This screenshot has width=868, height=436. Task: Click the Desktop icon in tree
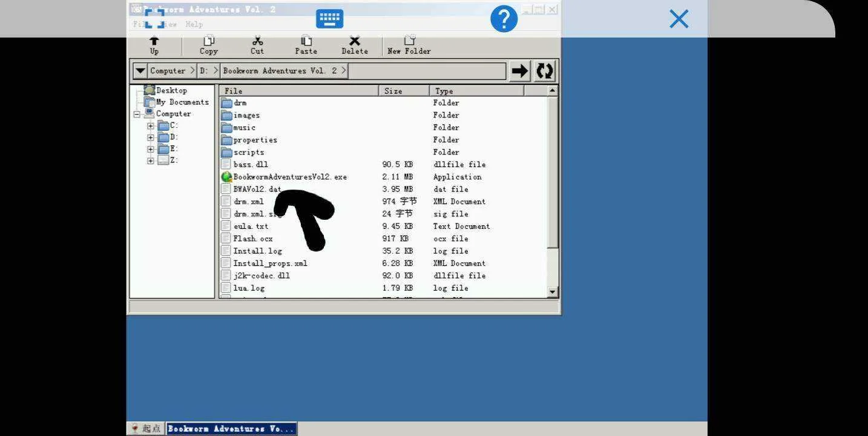150,90
